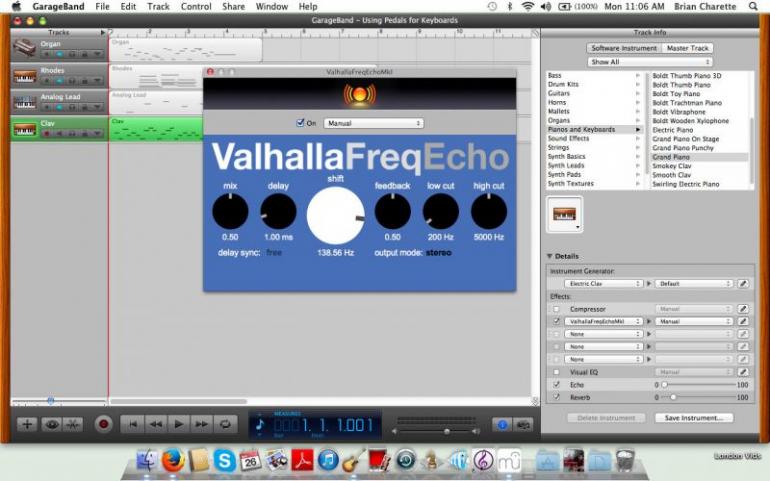Edit the Electric Clav generator pencil button
The width and height of the screenshot is (770, 481).
743,283
